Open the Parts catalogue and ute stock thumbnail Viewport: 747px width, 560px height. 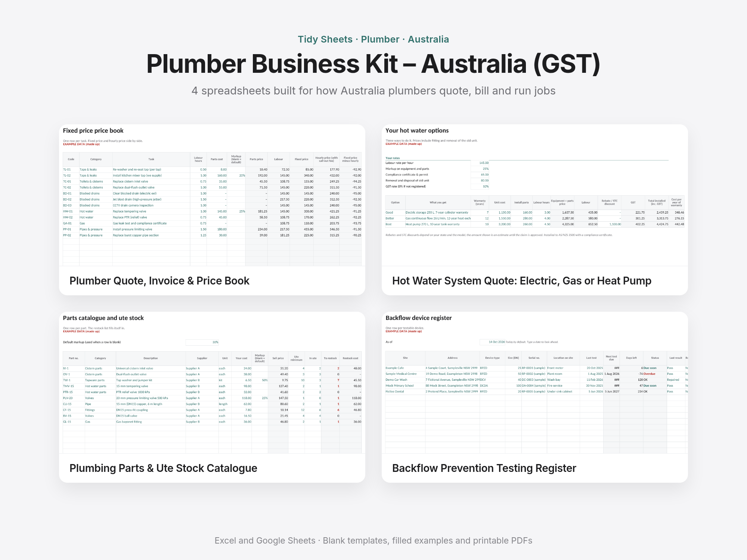(212, 383)
